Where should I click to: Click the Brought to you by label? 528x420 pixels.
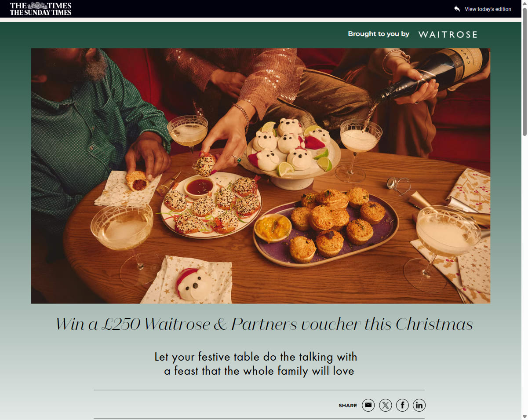click(x=379, y=34)
